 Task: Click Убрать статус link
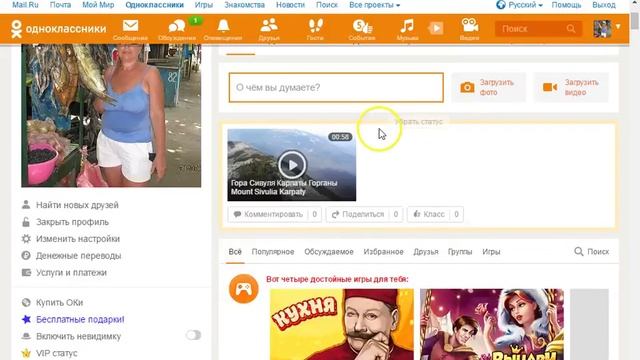pos(419,122)
